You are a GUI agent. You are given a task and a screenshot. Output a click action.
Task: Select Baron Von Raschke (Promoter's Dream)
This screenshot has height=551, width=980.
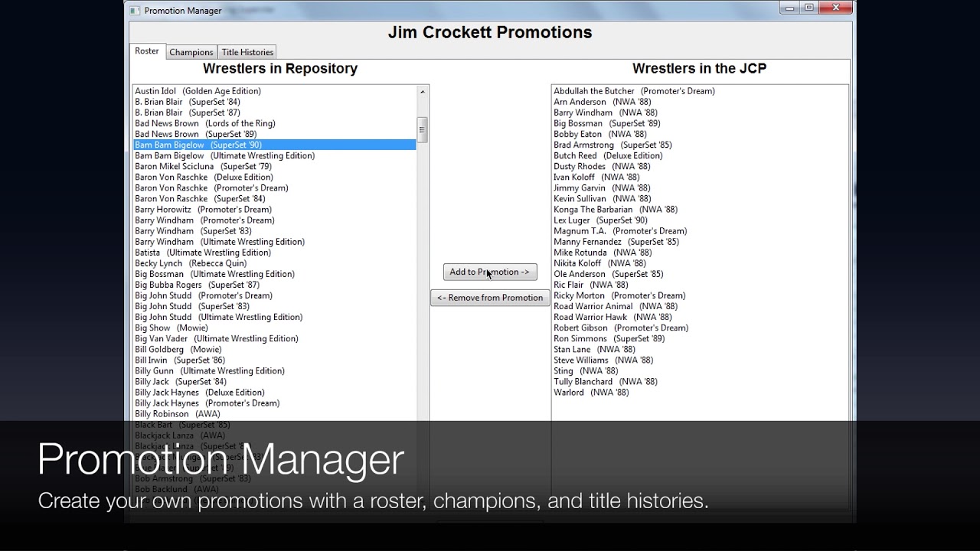tap(275, 187)
